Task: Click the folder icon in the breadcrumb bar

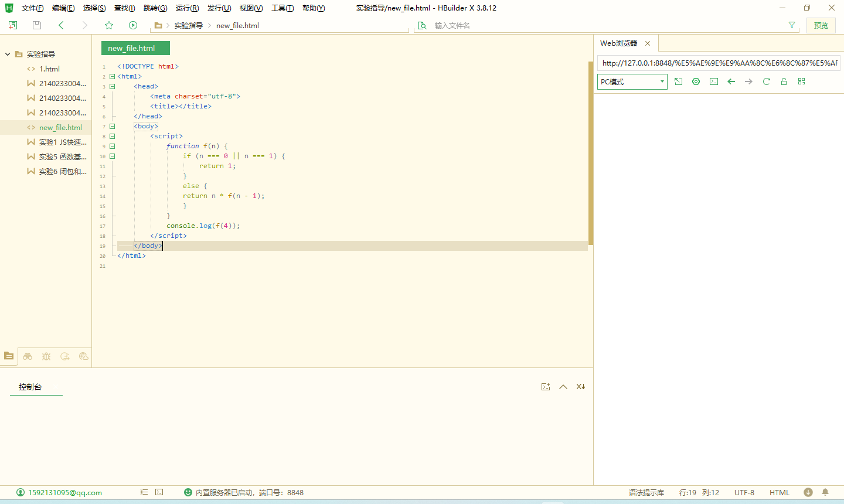Action: tap(158, 25)
